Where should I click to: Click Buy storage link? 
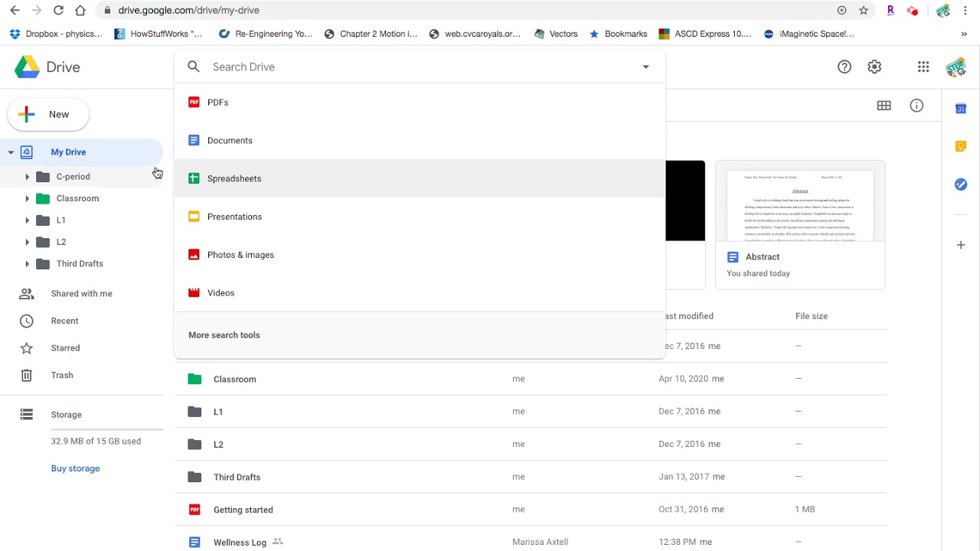pyautogui.click(x=75, y=468)
